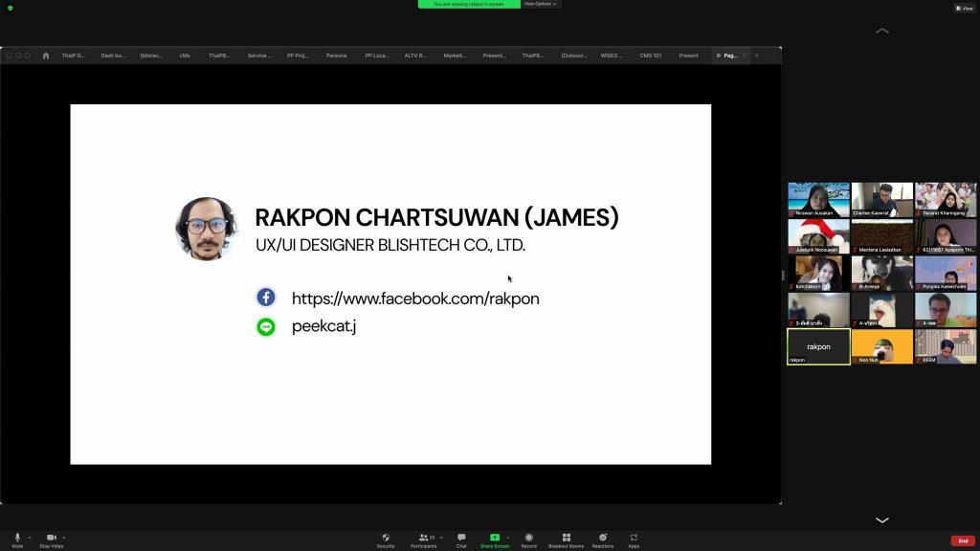Add a new tab with plus icon
The image size is (980, 551).
757,55
